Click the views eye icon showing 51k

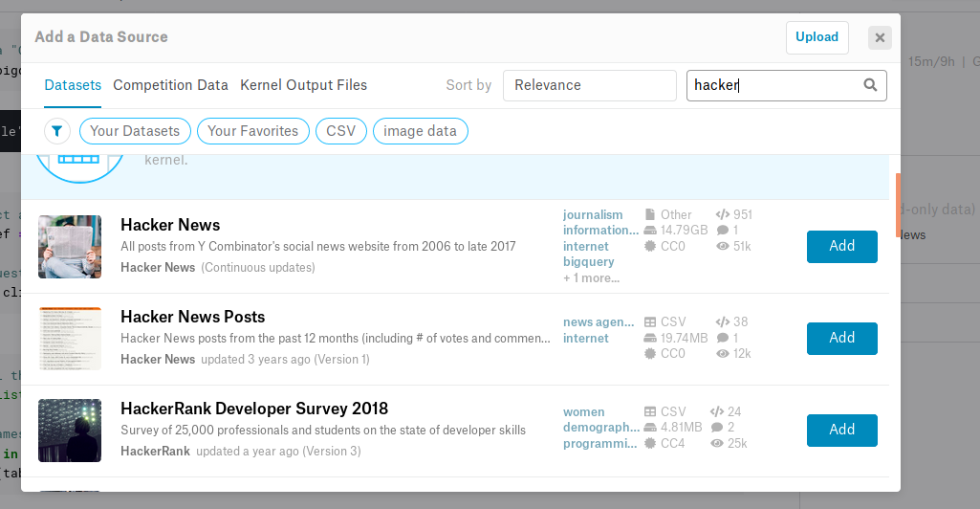723,247
